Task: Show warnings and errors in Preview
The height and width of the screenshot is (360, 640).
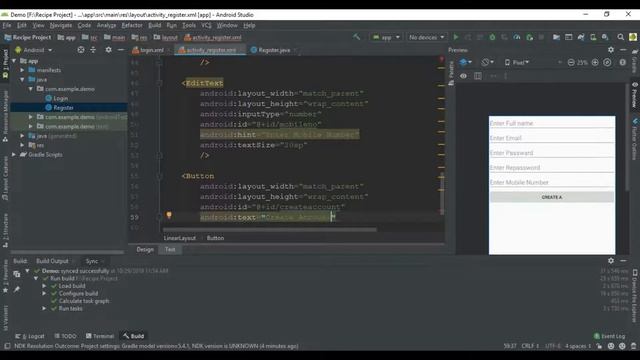Action: (622, 62)
